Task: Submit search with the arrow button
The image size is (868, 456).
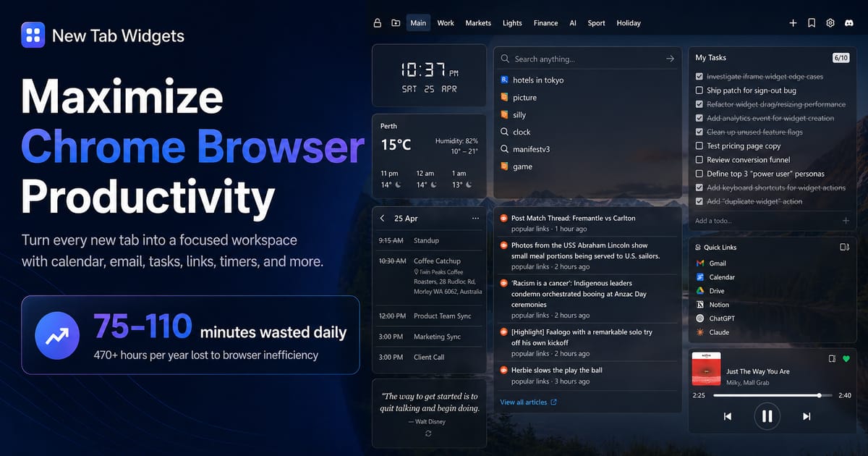Action: coord(670,59)
